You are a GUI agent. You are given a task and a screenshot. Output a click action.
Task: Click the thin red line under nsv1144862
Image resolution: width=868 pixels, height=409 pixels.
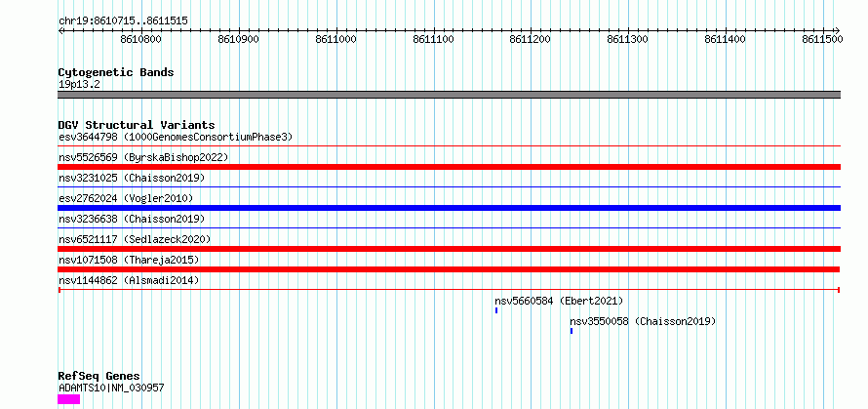point(449,289)
